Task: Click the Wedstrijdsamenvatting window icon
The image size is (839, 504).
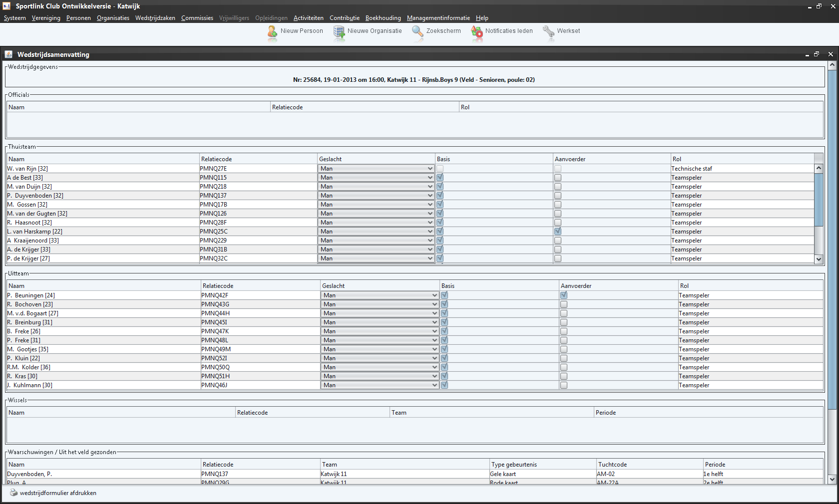Action: pos(8,54)
